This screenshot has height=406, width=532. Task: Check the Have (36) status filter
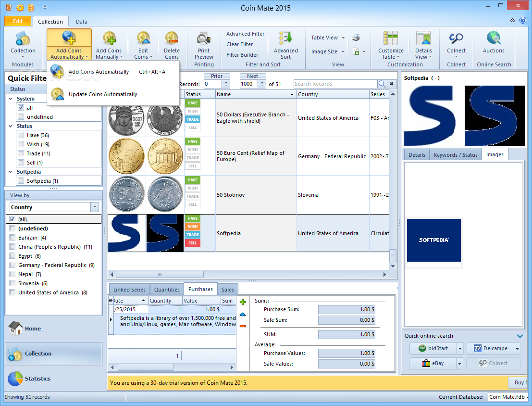click(21, 135)
